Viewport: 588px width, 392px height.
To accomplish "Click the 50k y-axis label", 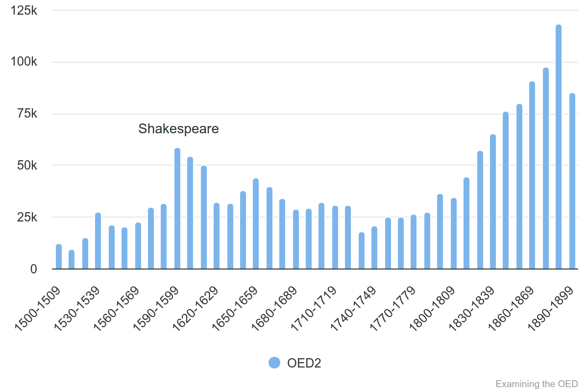I will point(27,166).
